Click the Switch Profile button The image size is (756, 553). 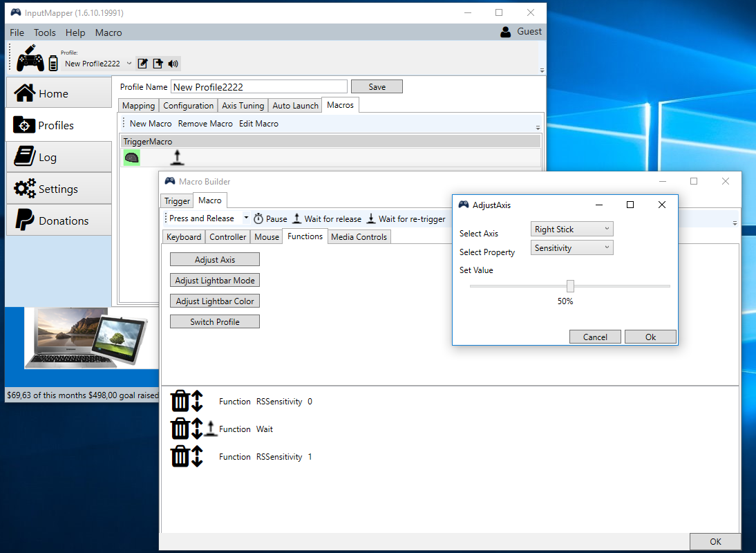click(x=215, y=321)
